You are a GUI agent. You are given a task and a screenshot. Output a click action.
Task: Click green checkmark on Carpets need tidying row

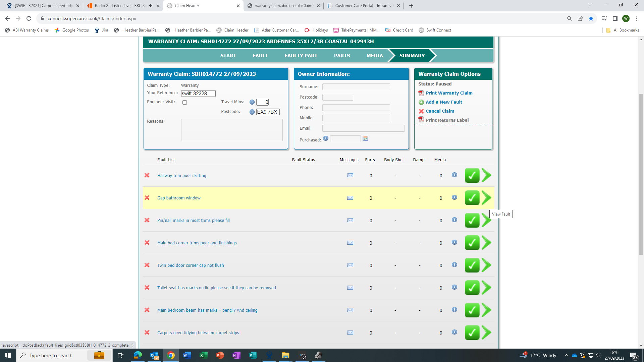coord(472,333)
